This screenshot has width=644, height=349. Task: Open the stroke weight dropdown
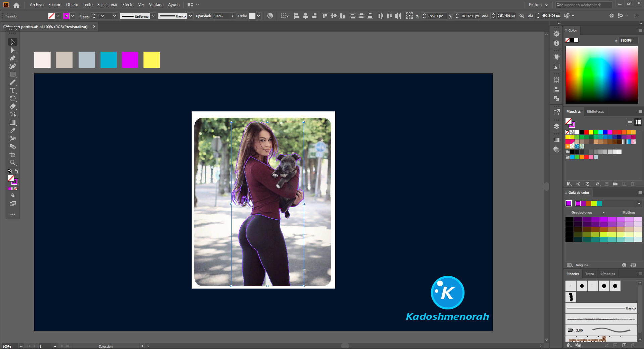pos(115,16)
